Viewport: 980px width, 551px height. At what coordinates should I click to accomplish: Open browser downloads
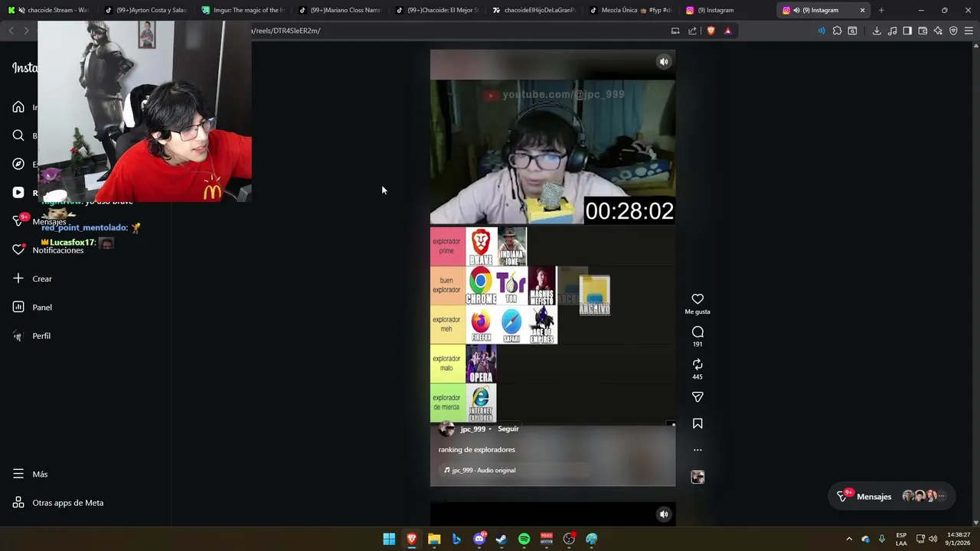tap(877, 31)
